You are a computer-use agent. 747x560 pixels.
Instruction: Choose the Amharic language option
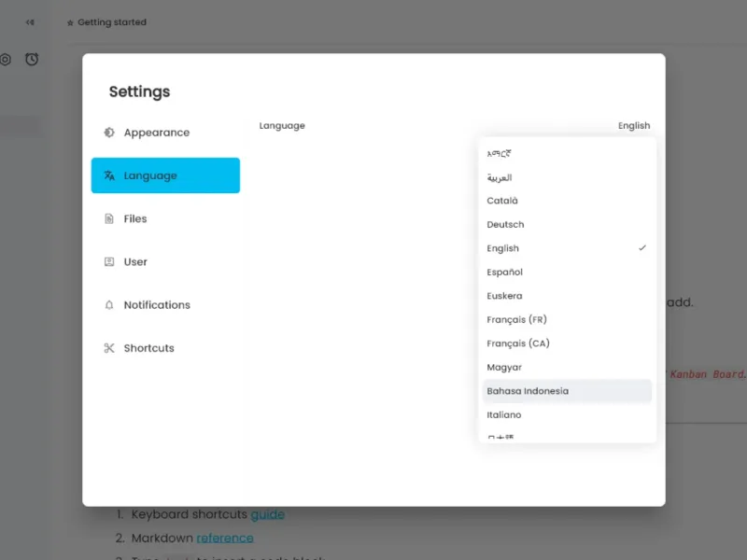click(x=567, y=153)
